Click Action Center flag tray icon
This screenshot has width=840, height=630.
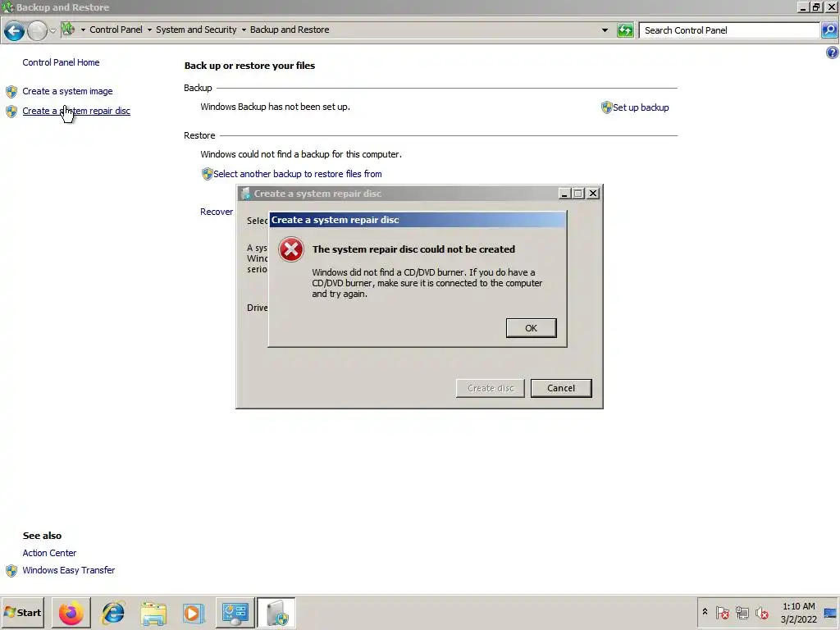(x=722, y=612)
